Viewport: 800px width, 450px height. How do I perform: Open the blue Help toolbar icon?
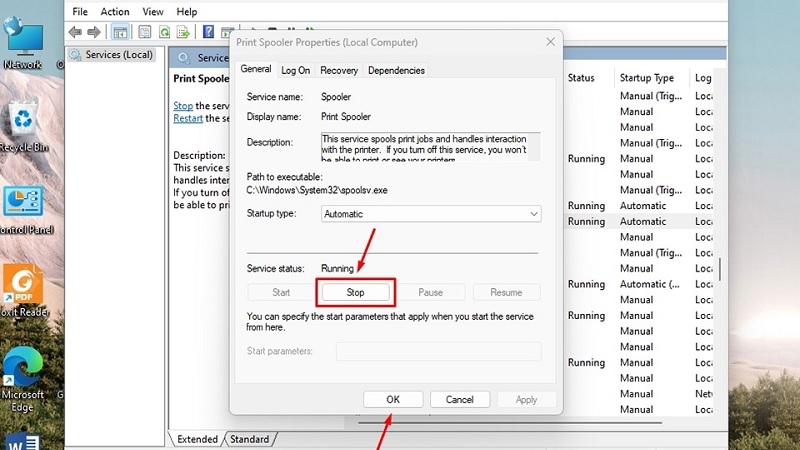click(208, 32)
